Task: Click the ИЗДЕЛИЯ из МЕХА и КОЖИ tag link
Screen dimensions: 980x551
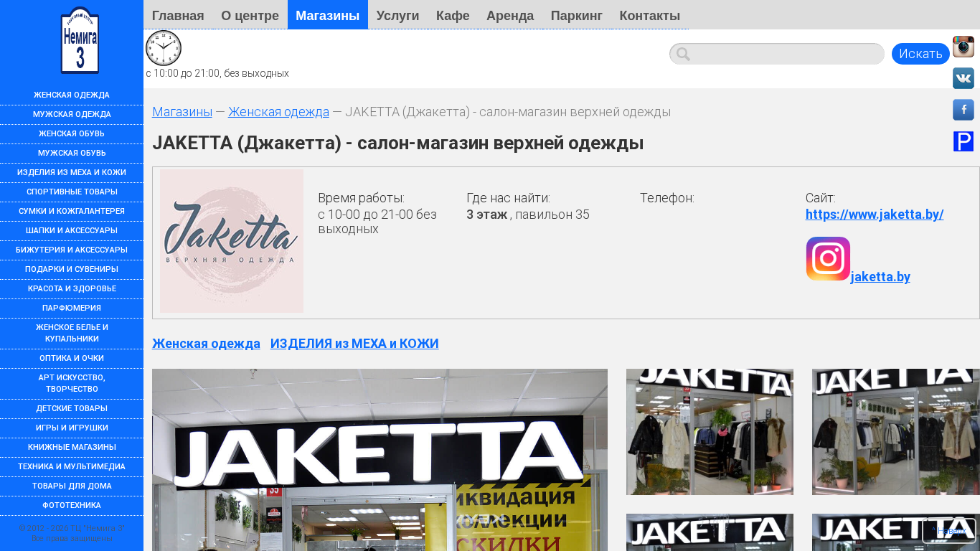Action: tap(354, 344)
